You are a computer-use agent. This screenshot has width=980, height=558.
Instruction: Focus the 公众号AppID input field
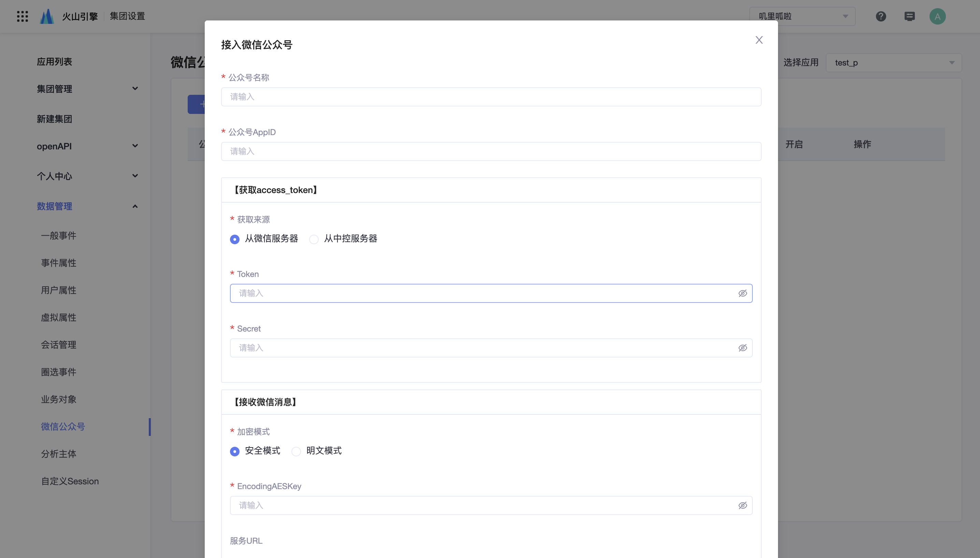(491, 151)
